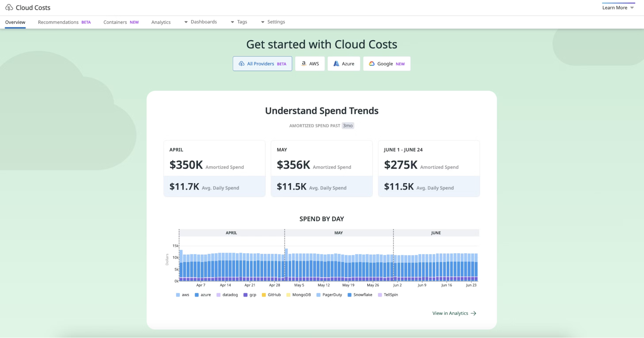Screen dimensions: 644x338
Task: Expand the Settings menu
Action: pyautogui.click(x=273, y=22)
